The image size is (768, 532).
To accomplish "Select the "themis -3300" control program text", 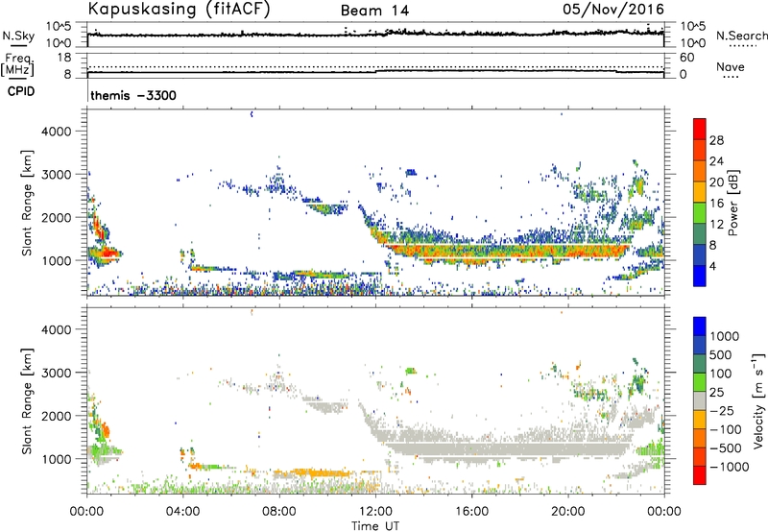I will [133, 95].
